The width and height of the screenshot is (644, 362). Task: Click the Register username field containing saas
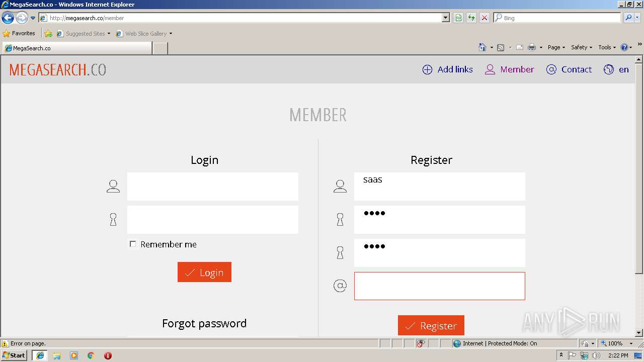[x=439, y=187]
